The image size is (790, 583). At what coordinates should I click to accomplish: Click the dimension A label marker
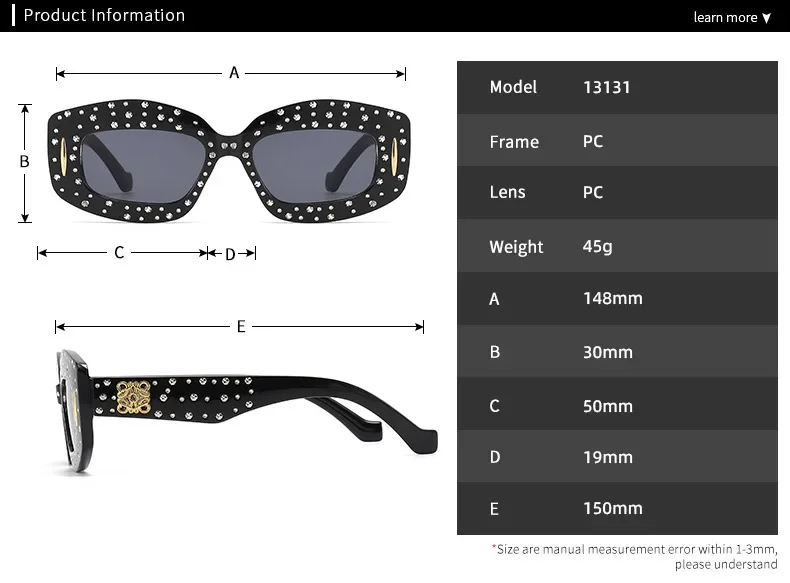(234, 73)
